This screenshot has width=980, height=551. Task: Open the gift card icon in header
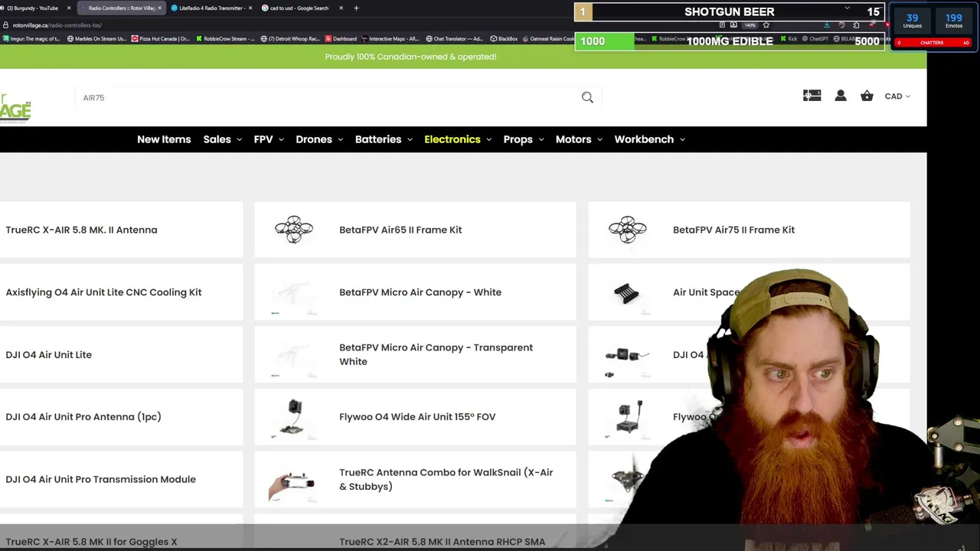812,96
